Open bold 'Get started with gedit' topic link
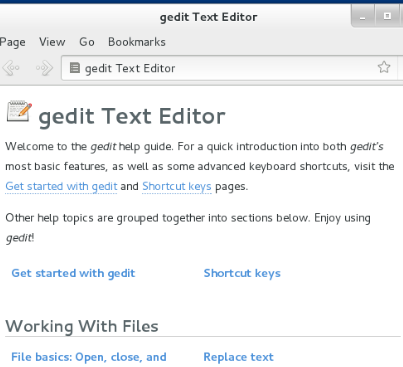This screenshot has width=403, height=367. click(73, 273)
